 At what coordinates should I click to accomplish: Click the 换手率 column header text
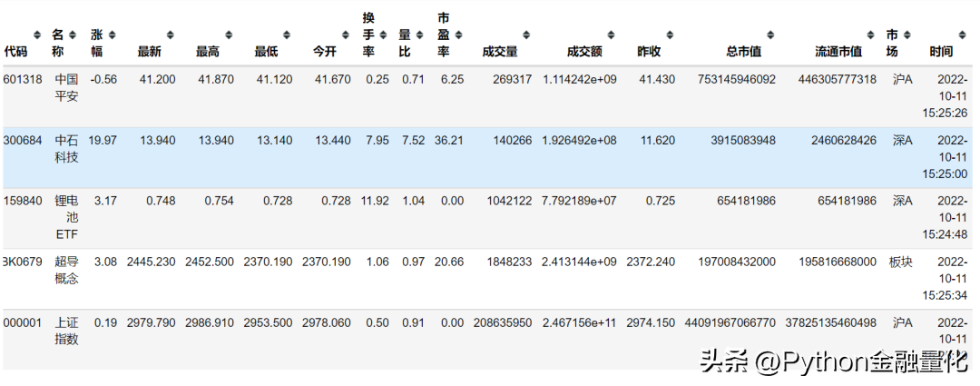[368, 35]
